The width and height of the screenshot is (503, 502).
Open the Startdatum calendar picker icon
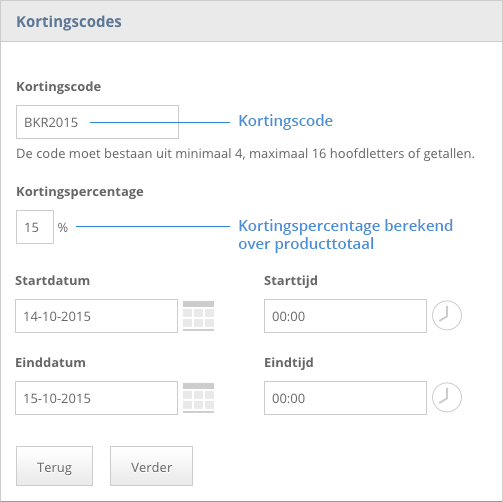199,316
